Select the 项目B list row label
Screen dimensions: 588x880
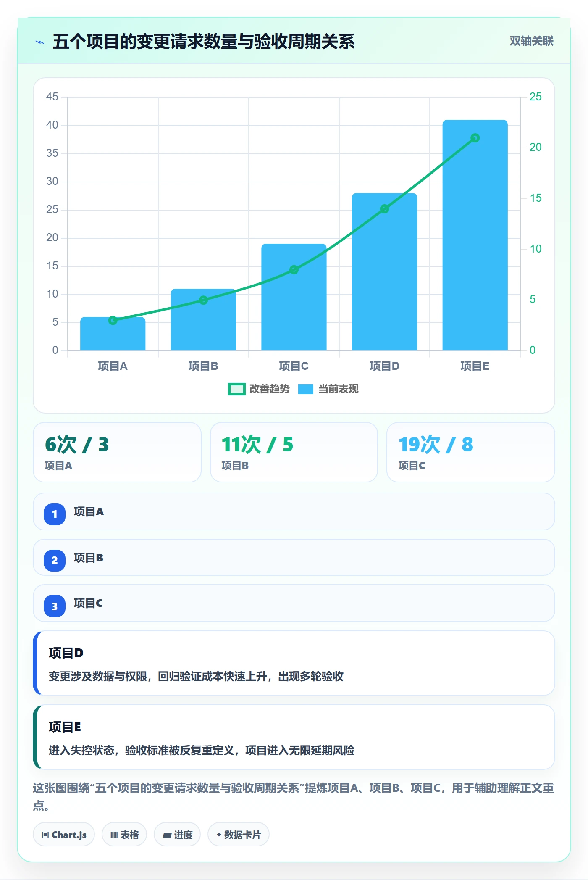(89, 558)
